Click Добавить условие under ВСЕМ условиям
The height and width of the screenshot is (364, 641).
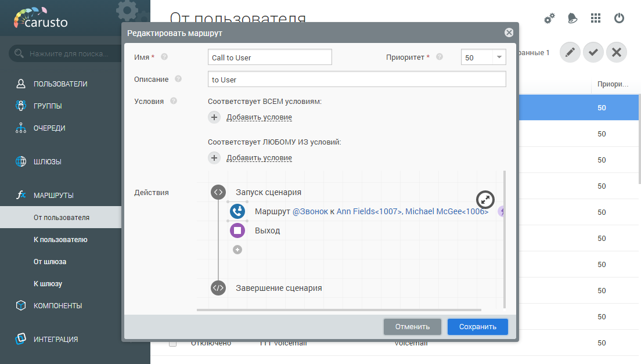[259, 117]
